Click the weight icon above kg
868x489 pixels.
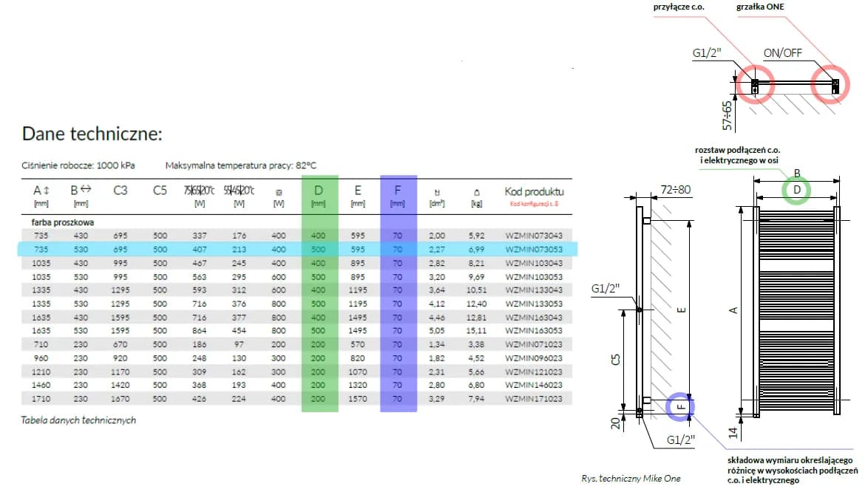click(x=476, y=191)
